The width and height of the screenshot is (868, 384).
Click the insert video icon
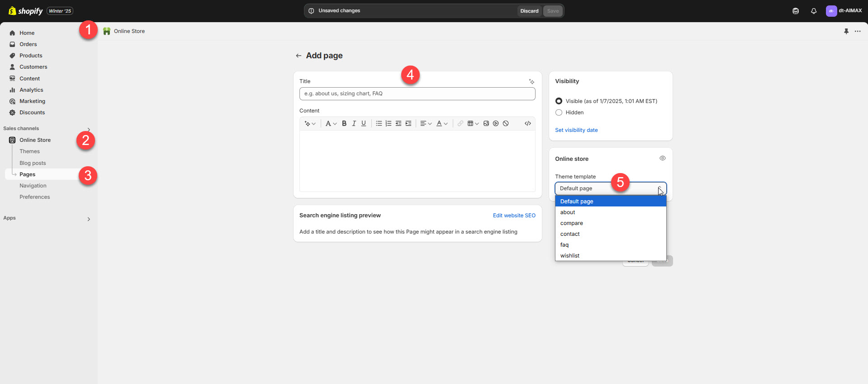tap(496, 123)
